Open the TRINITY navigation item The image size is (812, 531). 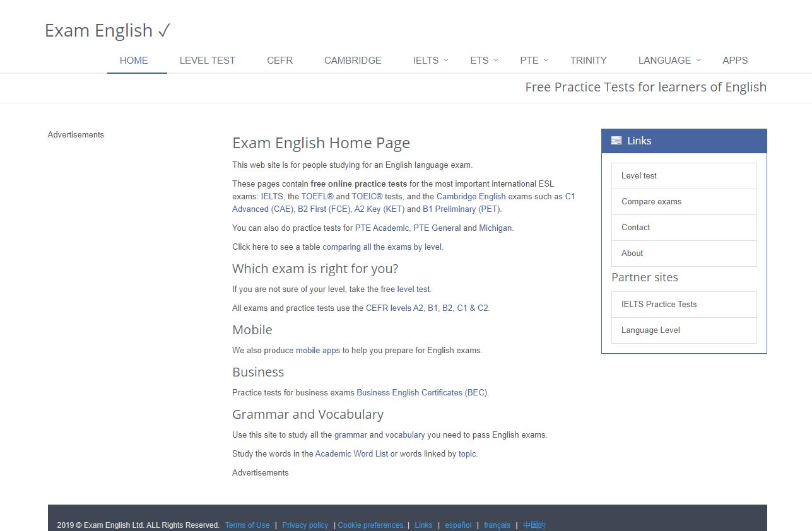click(588, 61)
